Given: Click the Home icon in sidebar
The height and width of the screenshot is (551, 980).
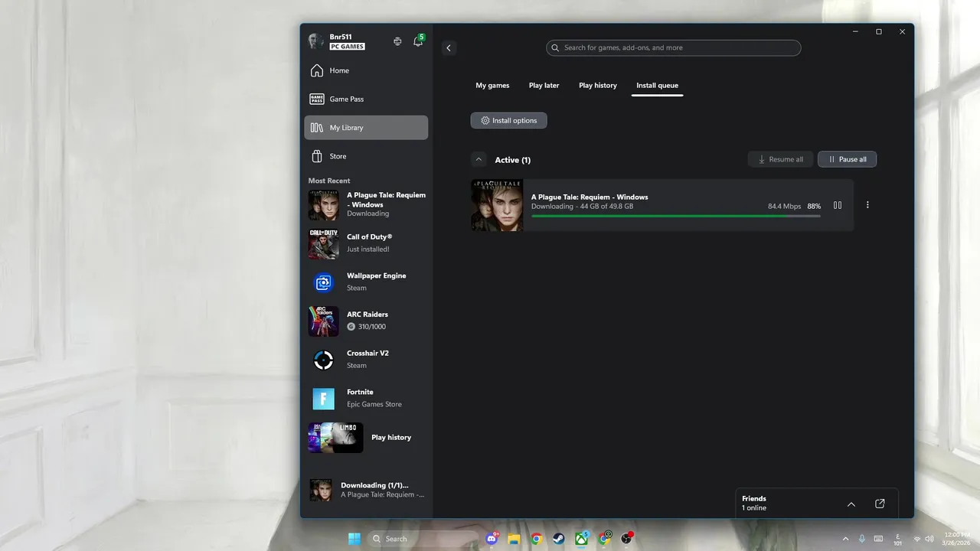Looking at the screenshot, I should 317,70.
